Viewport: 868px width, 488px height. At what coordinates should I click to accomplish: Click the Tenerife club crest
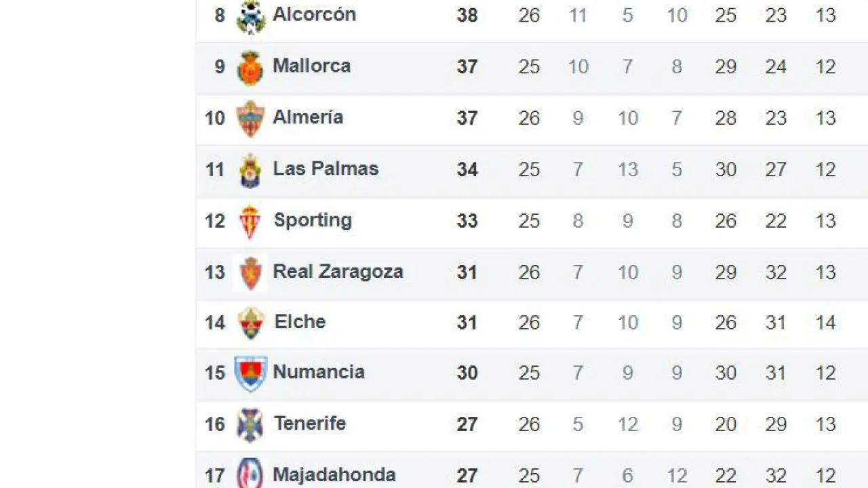coord(250,425)
